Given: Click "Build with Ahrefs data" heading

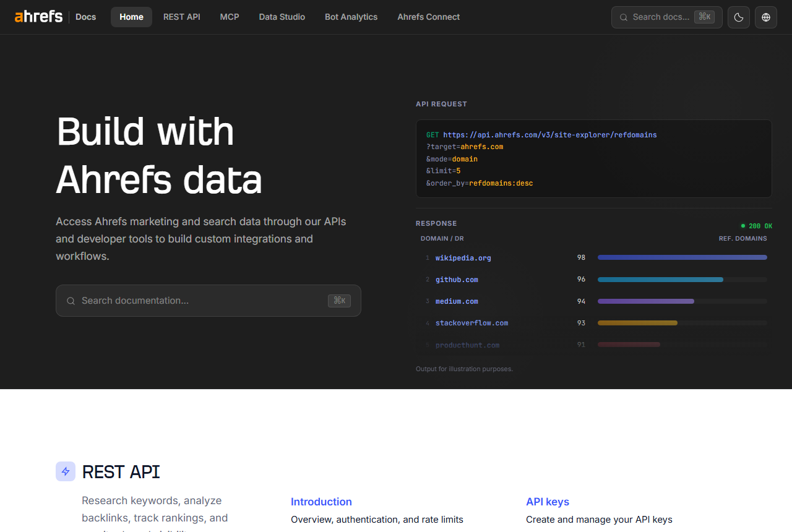Looking at the screenshot, I should coord(159,155).
